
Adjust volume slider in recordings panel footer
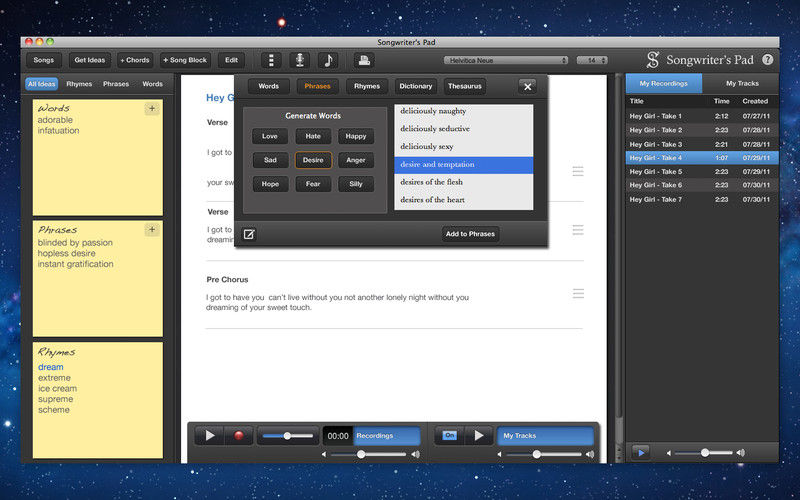pos(704,453)
